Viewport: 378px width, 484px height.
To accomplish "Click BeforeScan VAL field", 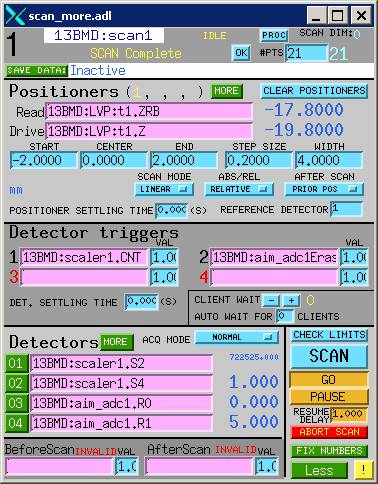I will point(127,466).
